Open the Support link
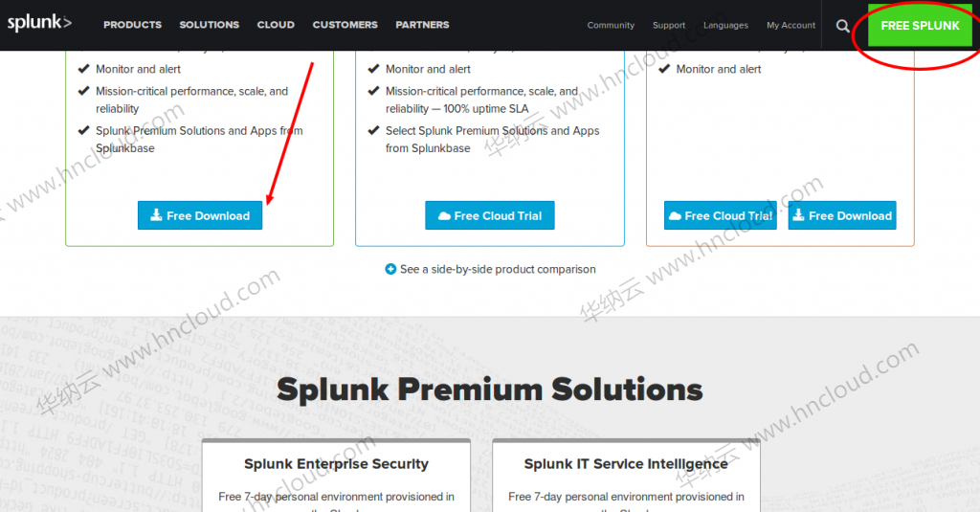Screen dimensions: 980x512 669,25
